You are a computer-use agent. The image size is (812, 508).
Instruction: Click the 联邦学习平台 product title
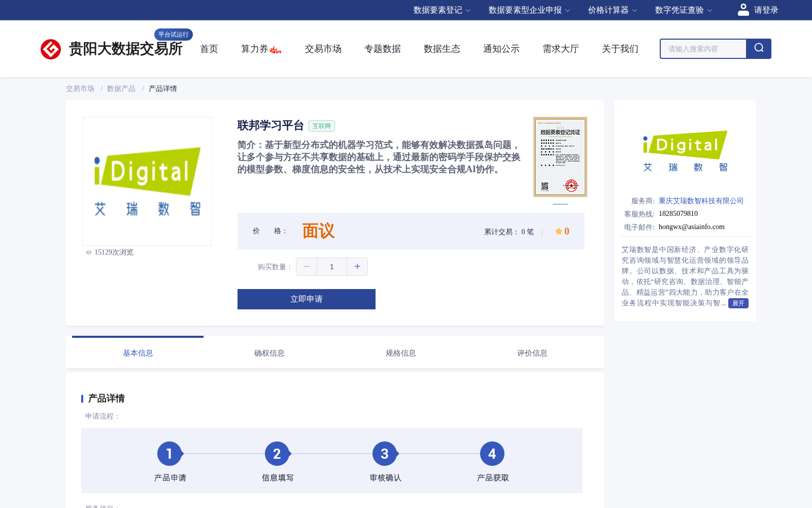[x=270, y=125]
